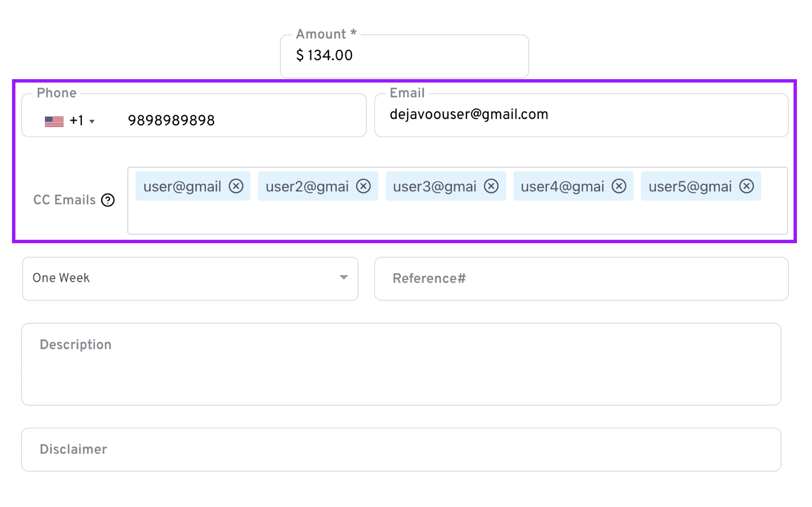Remove the user4@gmai CC email chip
The image size is (812, 507).
(619, 186)
